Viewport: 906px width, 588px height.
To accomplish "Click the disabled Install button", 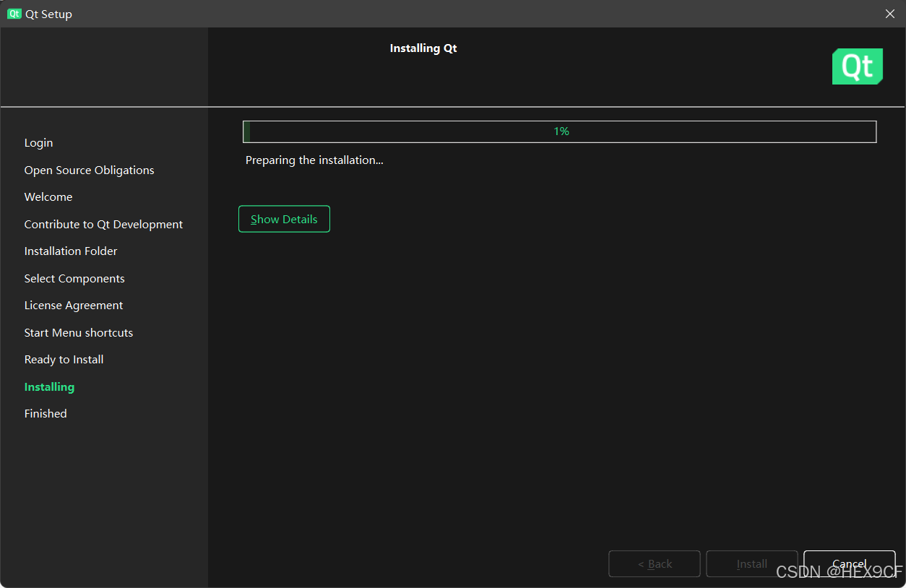I will click(x=752, y=563).
